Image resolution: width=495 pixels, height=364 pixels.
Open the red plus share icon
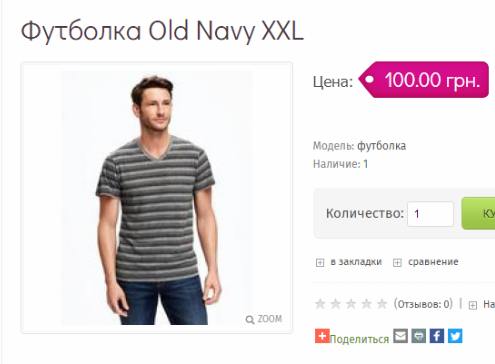coord(322,336)
